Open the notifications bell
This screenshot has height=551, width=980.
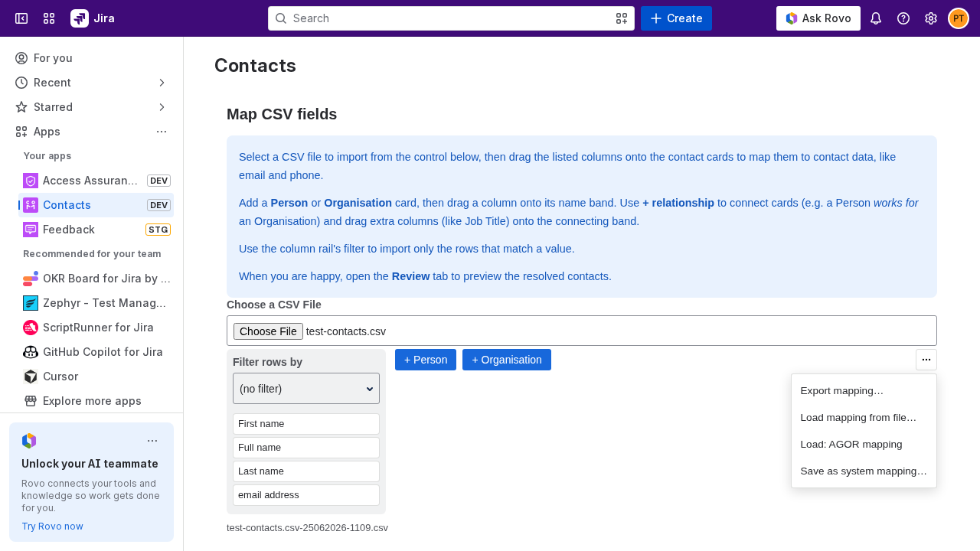(x=876, y=18)
